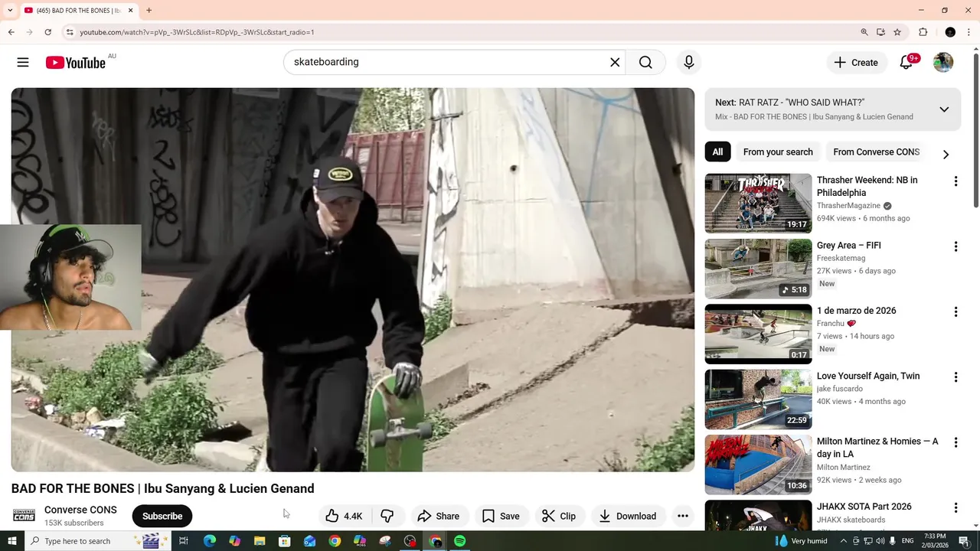Go to the YouTube home logo
Screen dimensions: 980x551
pyautogui.click(x=75, y=63)
